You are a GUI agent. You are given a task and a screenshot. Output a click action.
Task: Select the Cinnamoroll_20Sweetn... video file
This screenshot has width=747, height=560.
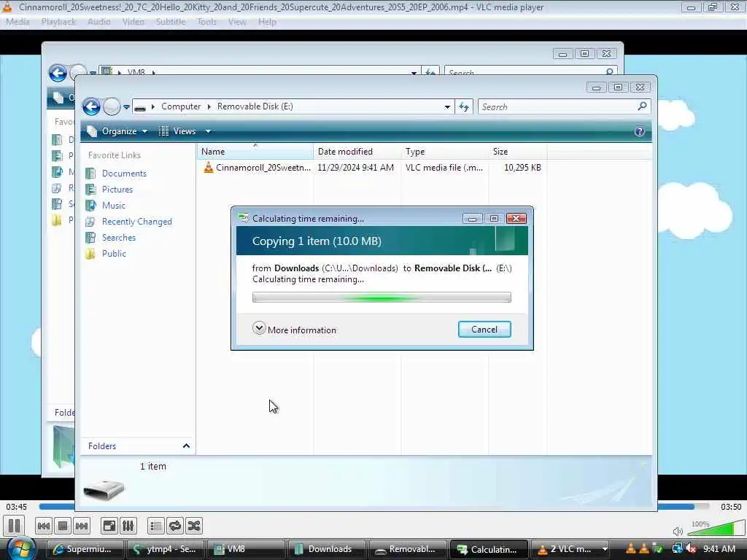coord(258,168)
